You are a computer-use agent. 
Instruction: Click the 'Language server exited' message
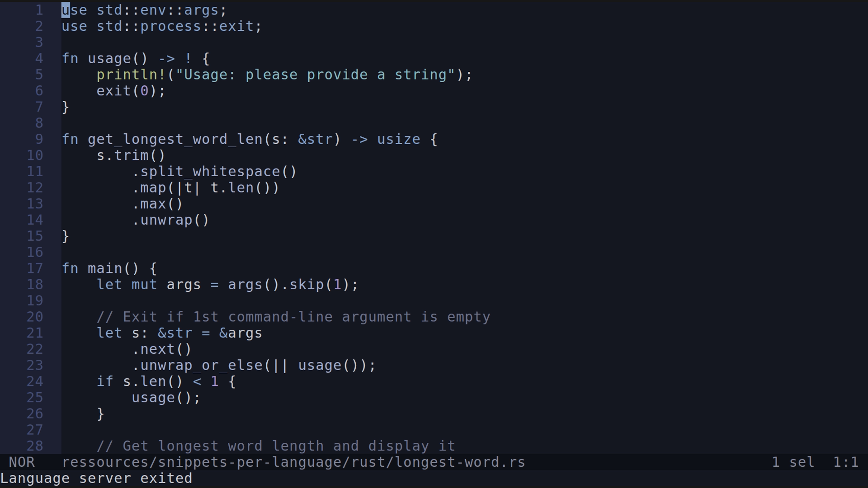[96, 479]
